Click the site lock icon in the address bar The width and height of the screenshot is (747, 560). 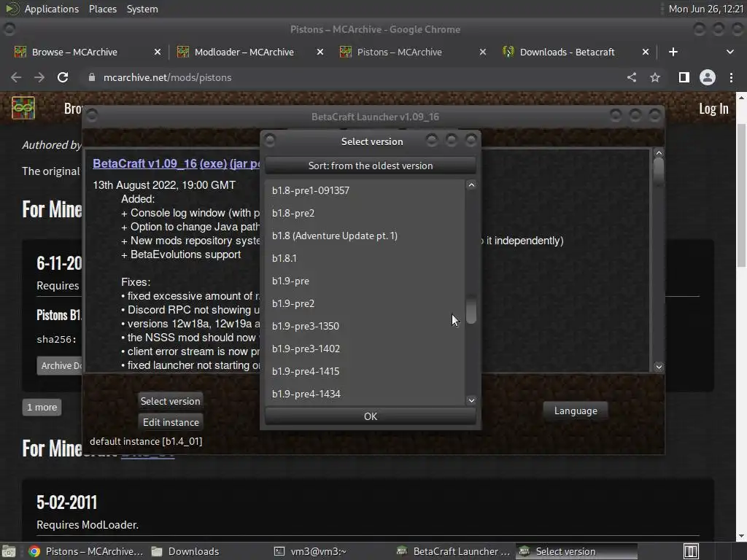tap(91, 77)
